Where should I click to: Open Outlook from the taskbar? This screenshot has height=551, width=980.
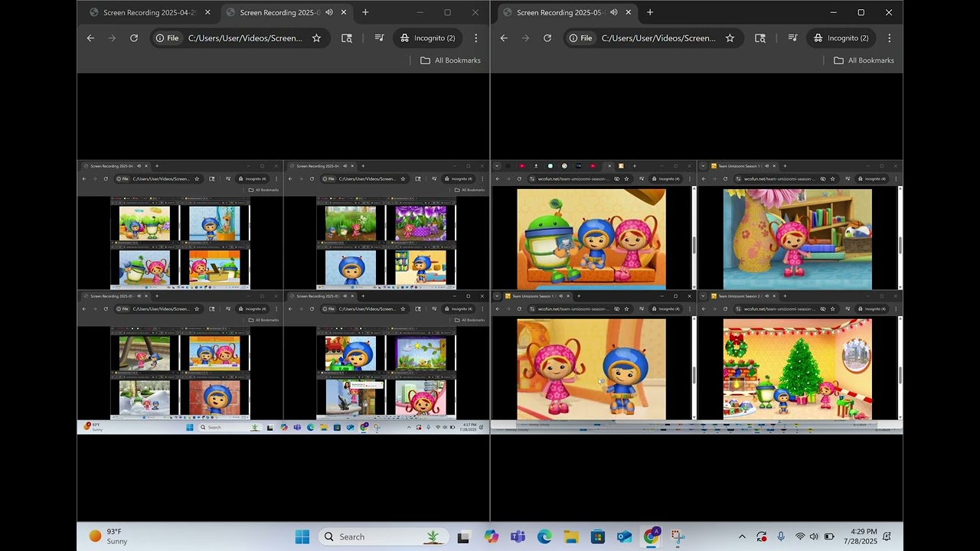(625, 536)
